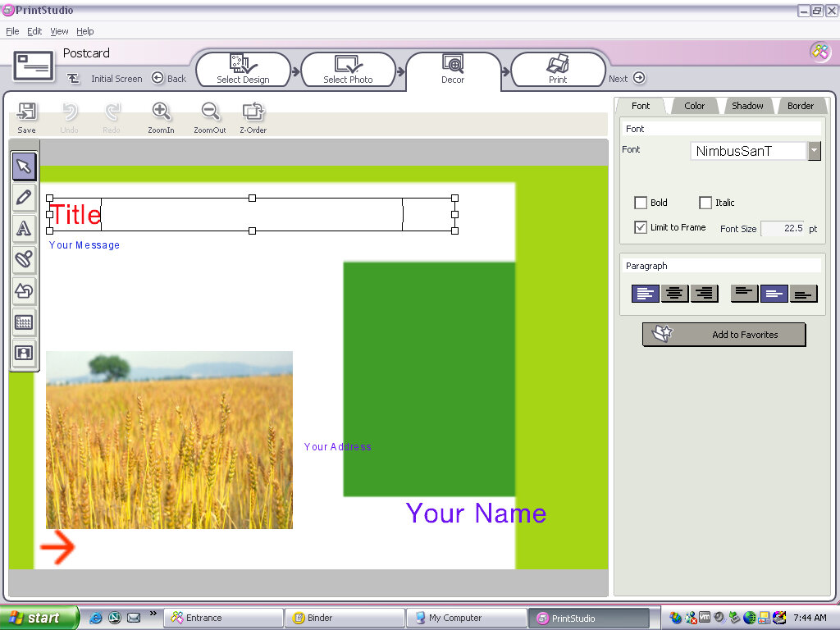Screen dimensions: 840x630
Task: Switch to the Shadow tab
Action: (747, 106)
